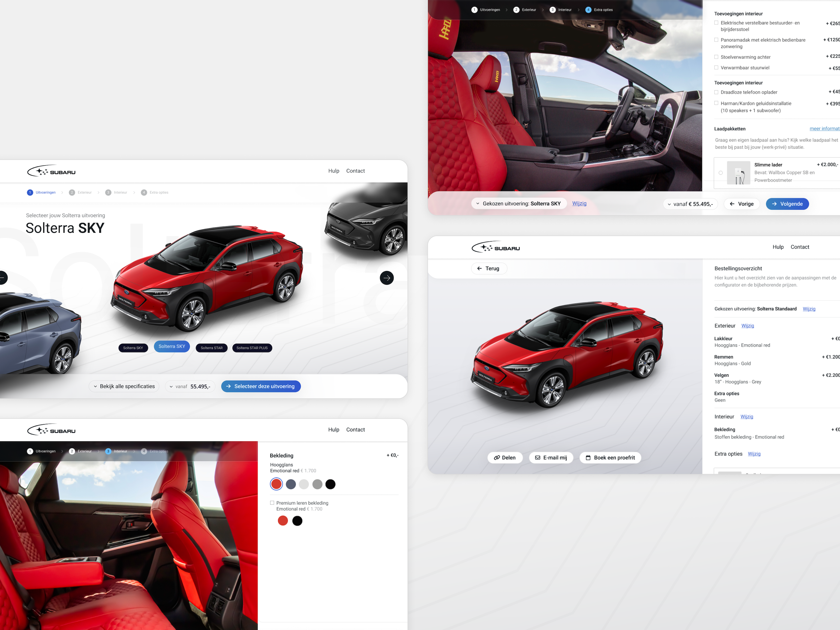Click Wijzig beside Gekozen uitvoering Solterra Standaard

pyautogui.click(x=809, y=309)
